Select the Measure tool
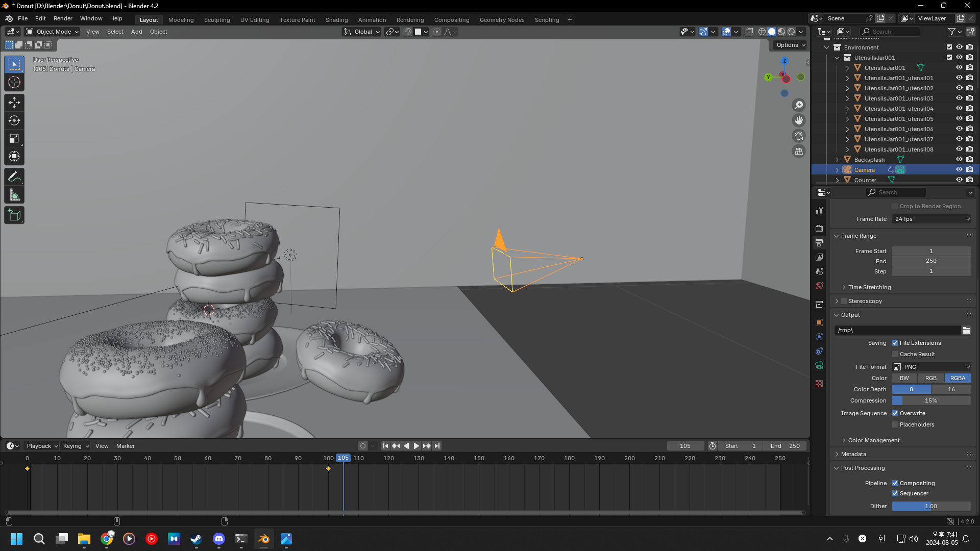Screen dimensions: 980x551 click(x=14, y=195)
